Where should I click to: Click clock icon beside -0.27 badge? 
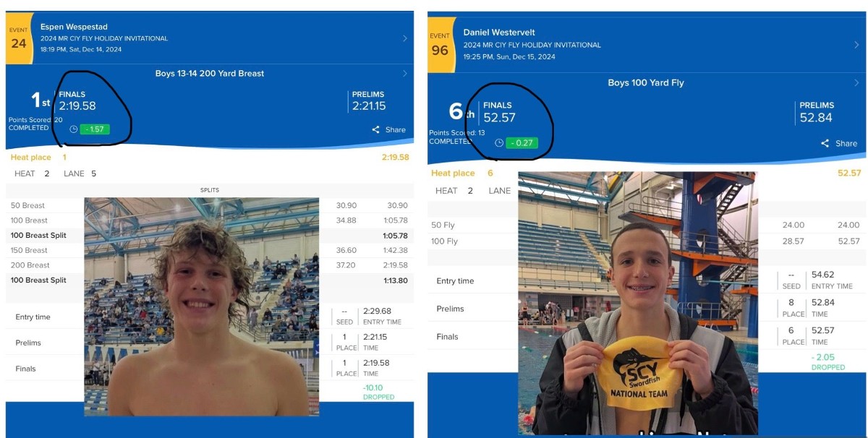click(x=499, y=143)
